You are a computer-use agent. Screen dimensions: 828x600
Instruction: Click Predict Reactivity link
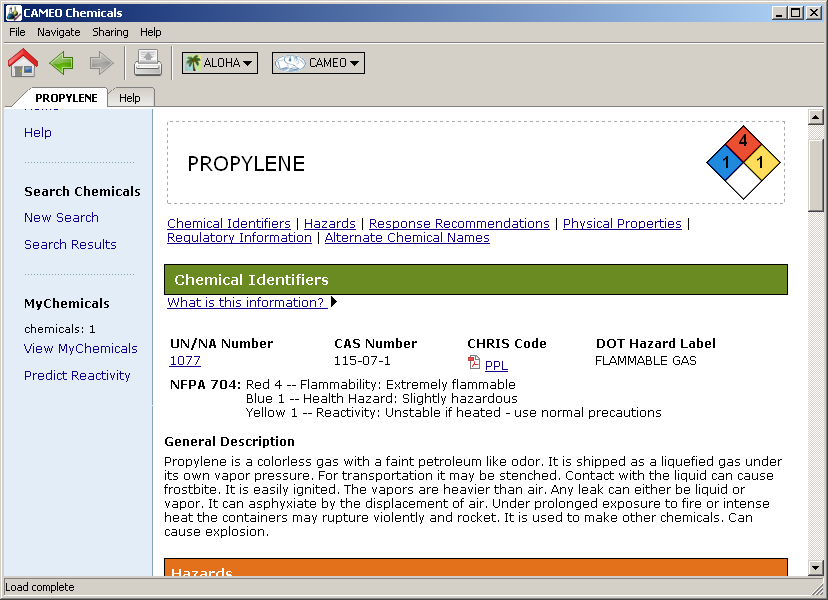coord(77,376)
